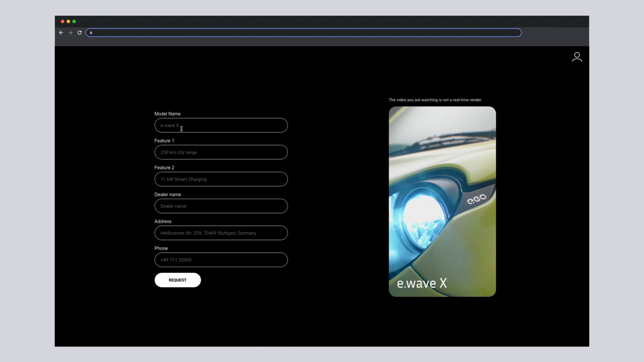The height and width of the screenshot is (362, 644).
Task: Click the Model Name label
Action: pos(167,114)
